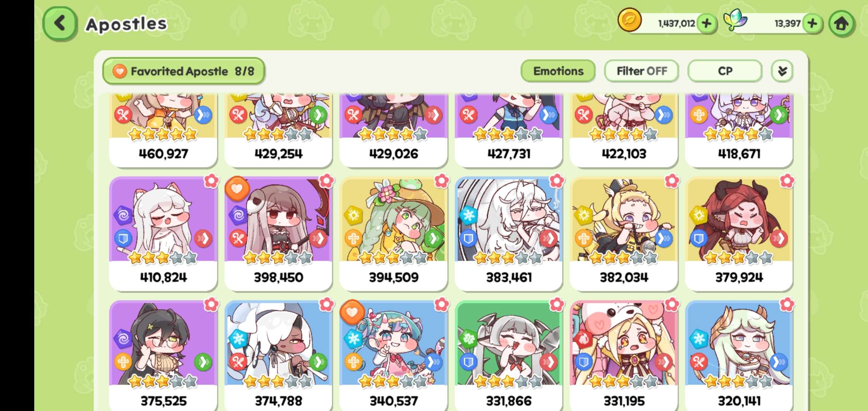
Task: Toggle the Emotions display button
Action: [x=558, y=71]
